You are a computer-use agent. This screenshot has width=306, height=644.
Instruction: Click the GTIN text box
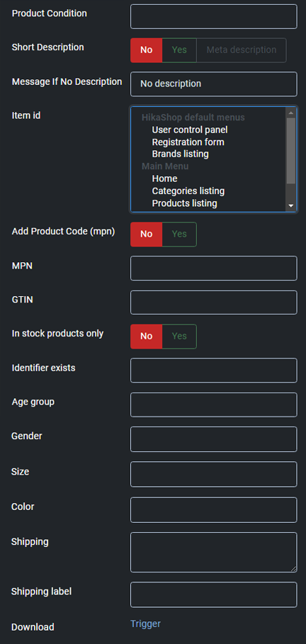(x=214, y=303)
